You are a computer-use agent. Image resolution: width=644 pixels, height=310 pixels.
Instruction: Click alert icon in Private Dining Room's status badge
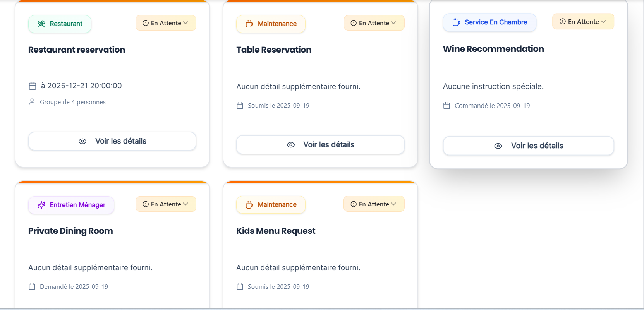146,204
